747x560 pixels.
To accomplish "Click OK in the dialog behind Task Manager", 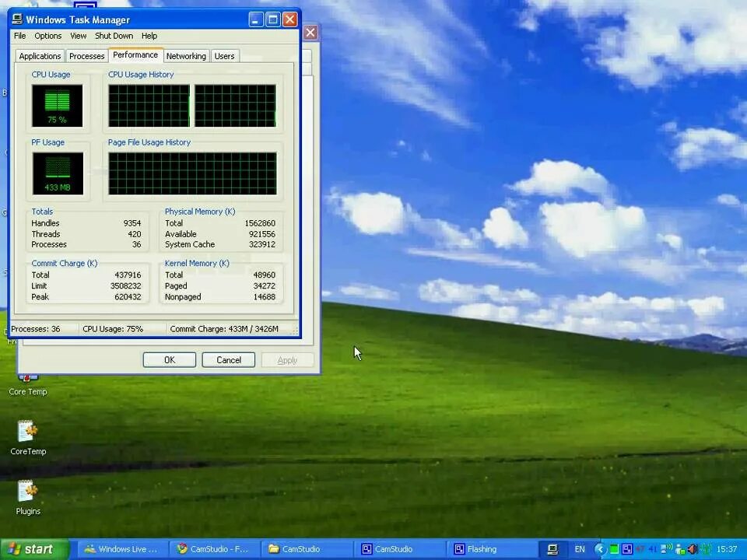I will (x=170, y=360).
